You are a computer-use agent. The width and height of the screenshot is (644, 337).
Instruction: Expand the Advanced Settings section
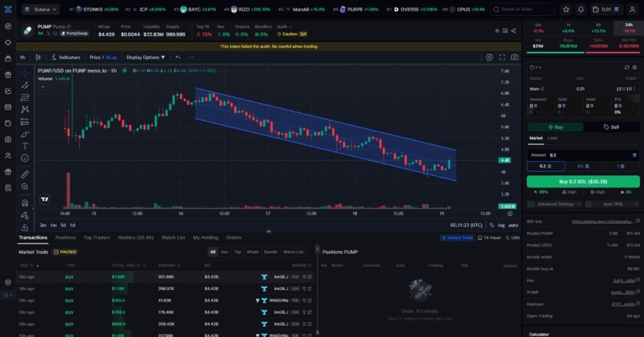(x=579, y=204)
